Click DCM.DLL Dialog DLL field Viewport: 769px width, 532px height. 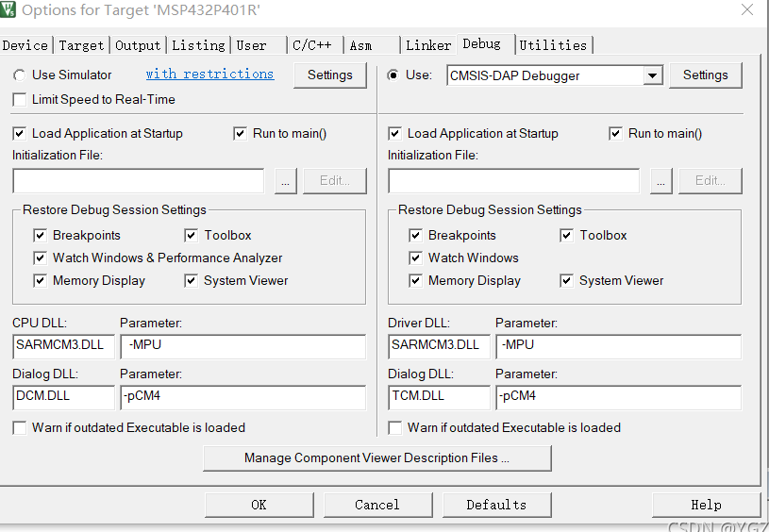[x=64, y=397]
